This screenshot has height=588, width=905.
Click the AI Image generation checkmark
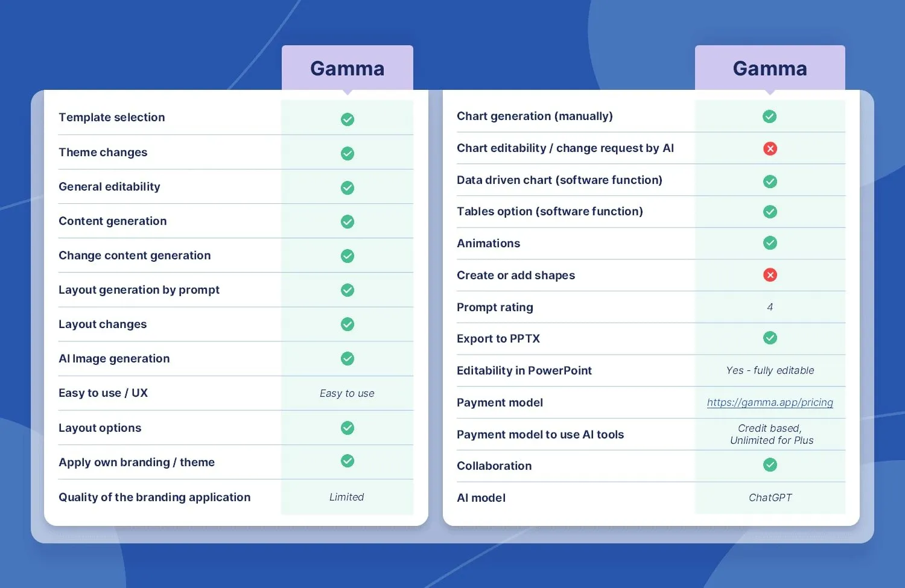(x=348, y=359)
